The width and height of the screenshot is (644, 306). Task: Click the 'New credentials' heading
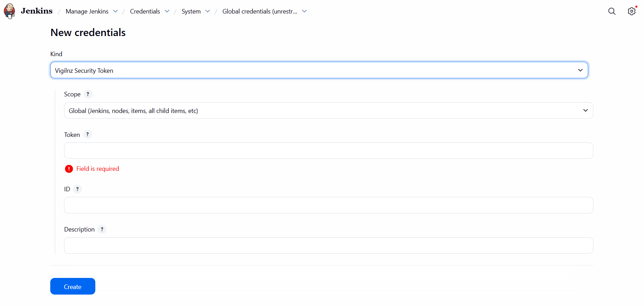[x=88, y=33]
